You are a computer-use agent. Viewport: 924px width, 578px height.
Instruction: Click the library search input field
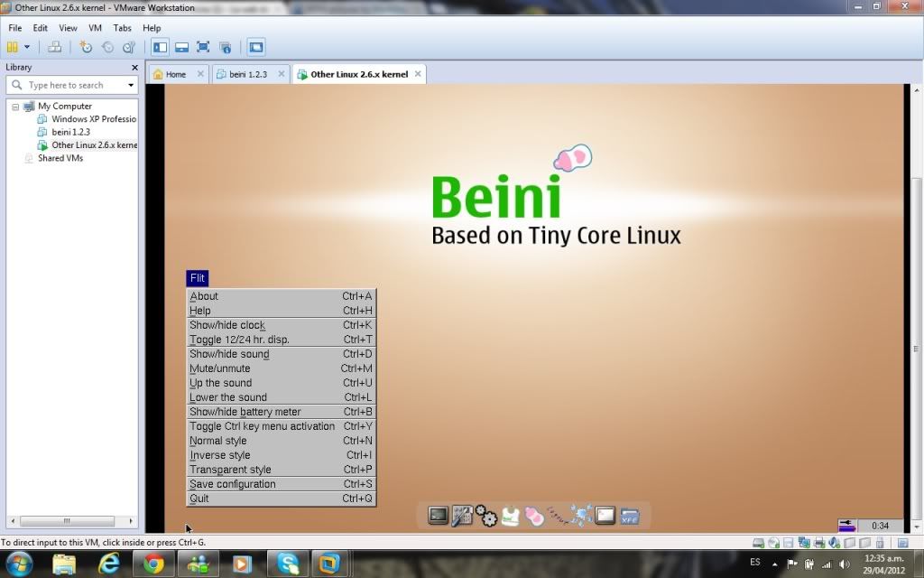coord(70,85)
